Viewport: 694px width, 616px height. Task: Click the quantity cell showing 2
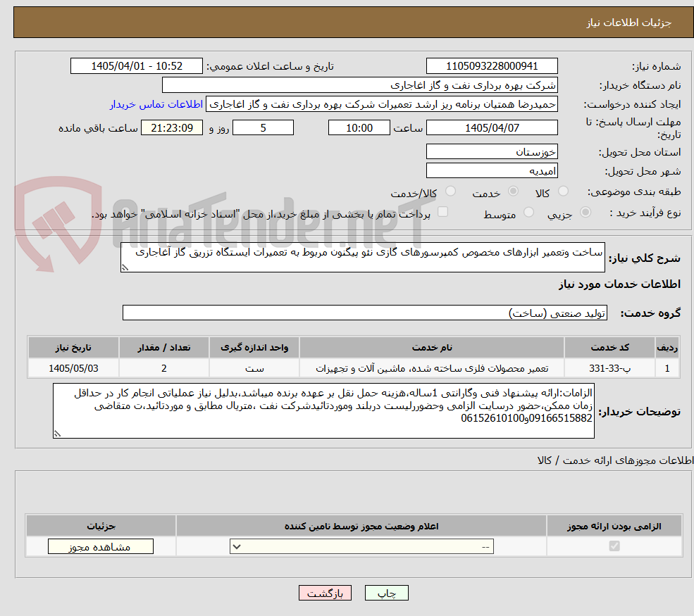point(163,368)
